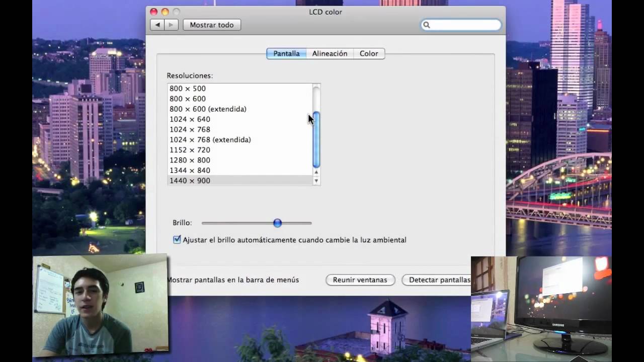Choose 800 × 600 (extendida)
Viewport: 644px width, 362px height.
point(239,109)
